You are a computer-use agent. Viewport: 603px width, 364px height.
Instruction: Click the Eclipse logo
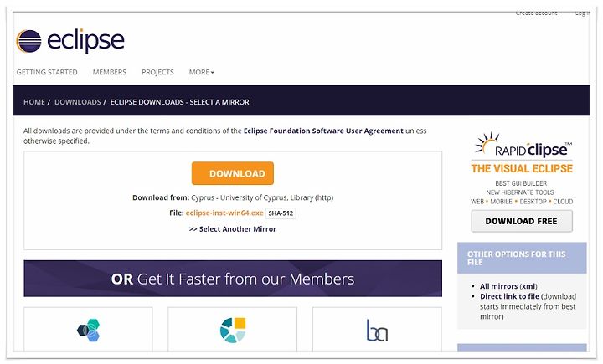(x=70, y=41)
